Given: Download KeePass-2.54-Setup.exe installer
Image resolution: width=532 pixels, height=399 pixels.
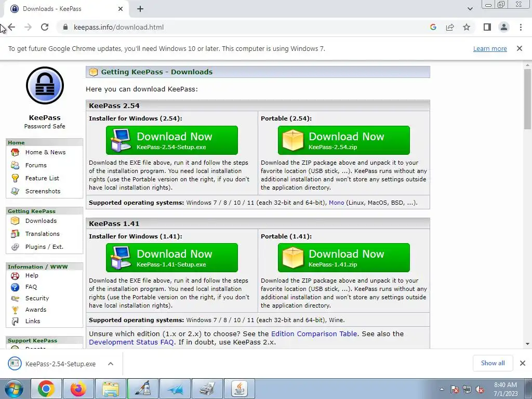Looking at the screenshot, I should (171, 140).
